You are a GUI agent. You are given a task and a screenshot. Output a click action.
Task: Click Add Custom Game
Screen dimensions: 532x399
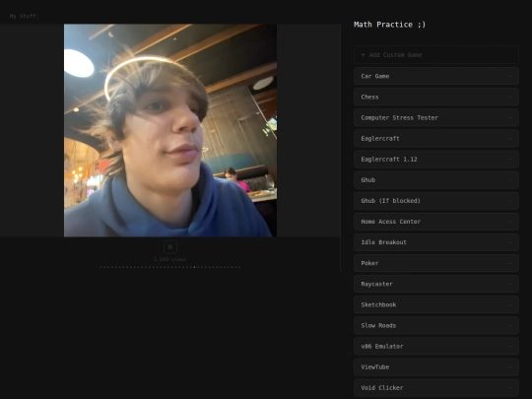pos(436,54)
